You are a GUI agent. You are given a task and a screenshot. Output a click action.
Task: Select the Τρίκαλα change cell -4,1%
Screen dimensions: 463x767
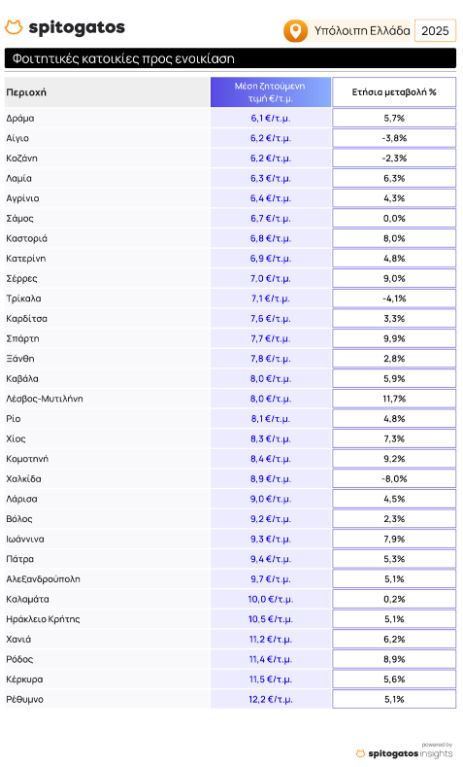[394, 298]
